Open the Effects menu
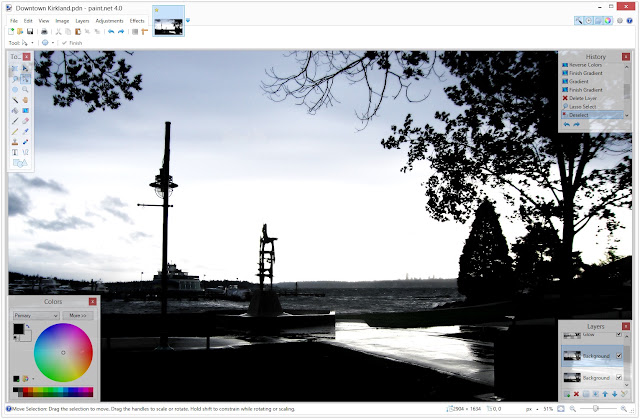The image size is (640, 419). point(137,21)
